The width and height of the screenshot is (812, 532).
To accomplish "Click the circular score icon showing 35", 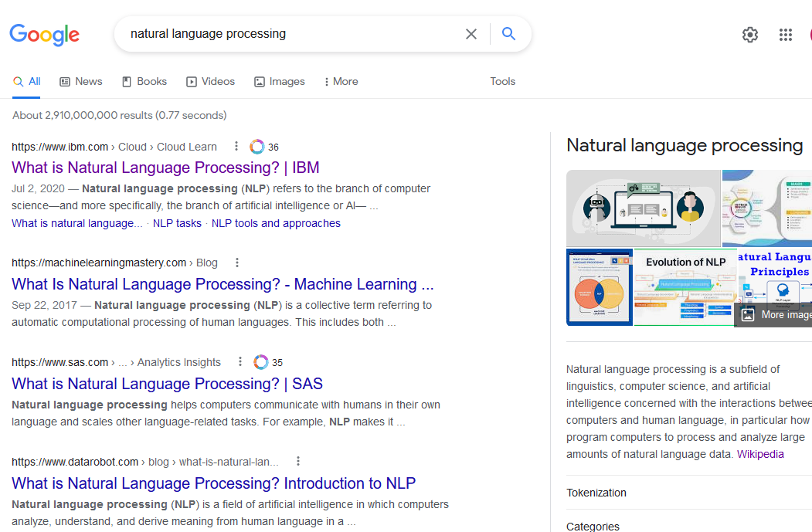I will click(x=260, y=362).
